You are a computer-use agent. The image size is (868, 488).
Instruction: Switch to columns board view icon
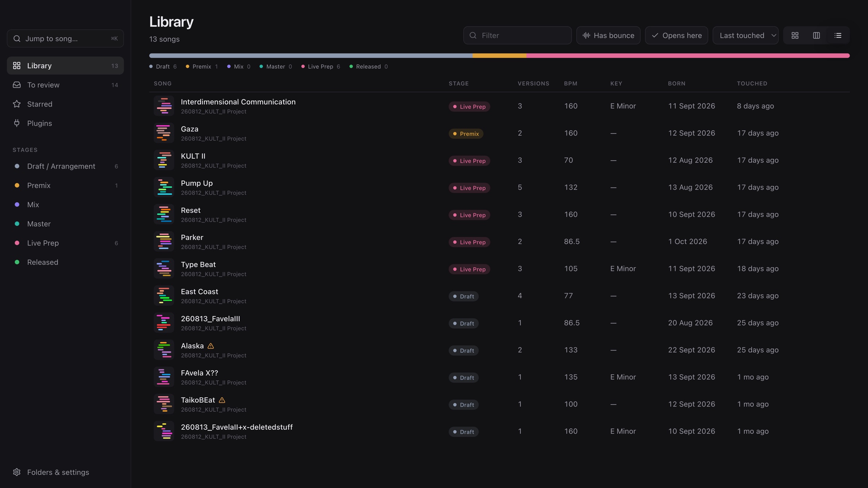[816, 35]
